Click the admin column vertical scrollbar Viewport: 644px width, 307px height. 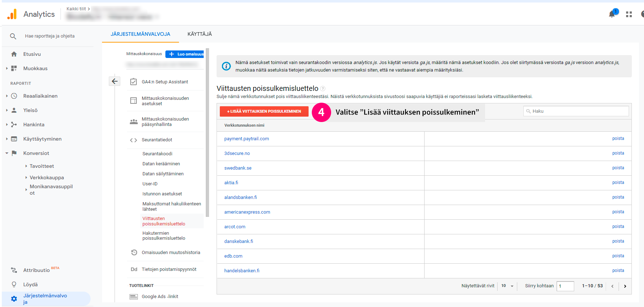click(207, 133)
